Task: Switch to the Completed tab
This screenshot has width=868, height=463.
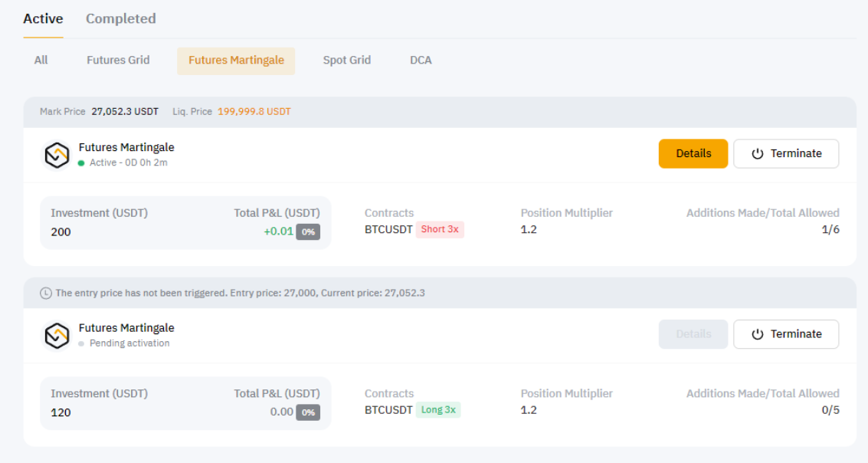Action: click(x=120, y=18)
